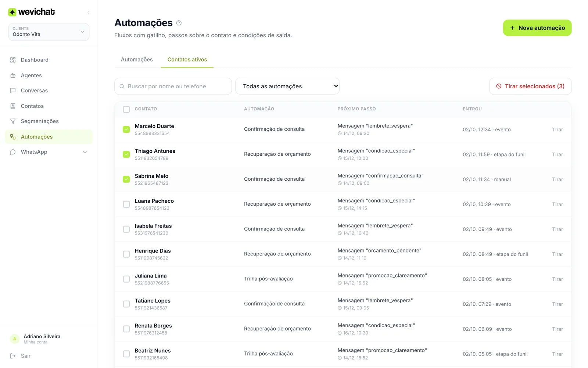Expand the WhatsApp submenu chevron

tap(85, 152)
